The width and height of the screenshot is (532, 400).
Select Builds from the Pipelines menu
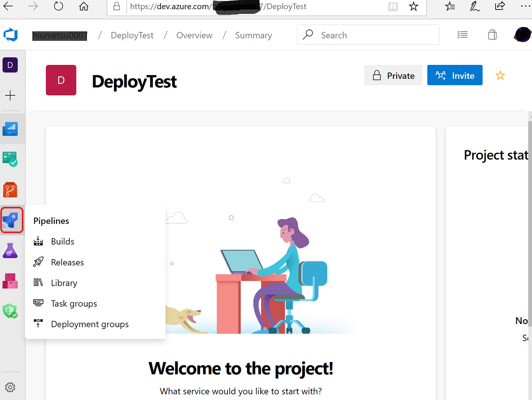(62, 241)
